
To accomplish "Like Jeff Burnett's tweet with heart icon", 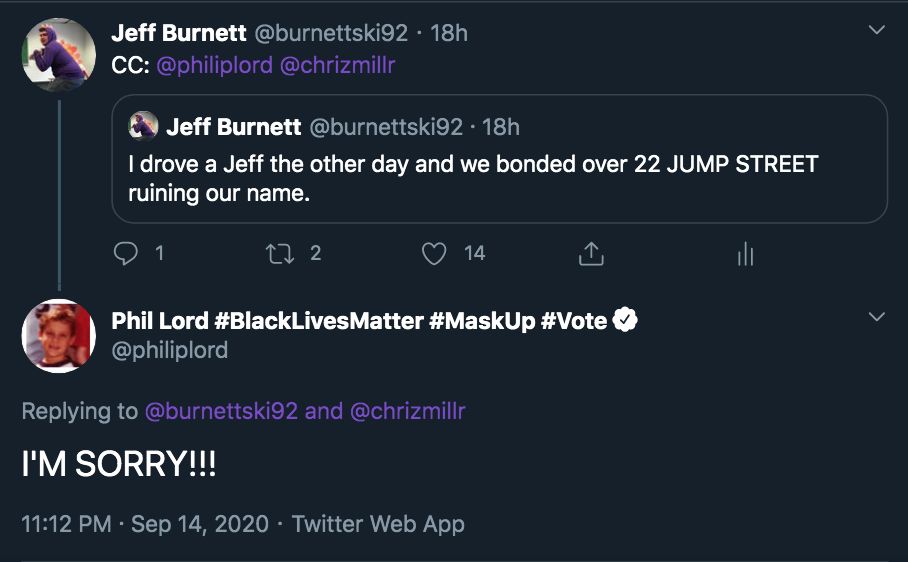I will (434, 254).
